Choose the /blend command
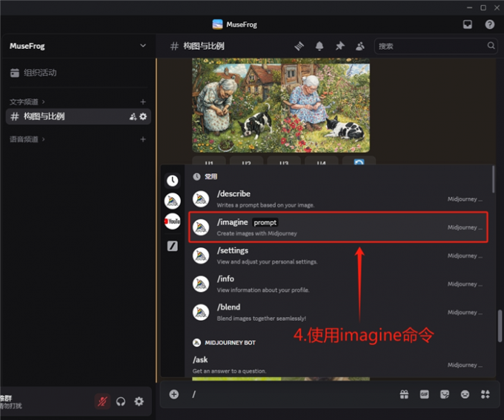This screenshot has height=420, width=504. click(x=338, y=313)
